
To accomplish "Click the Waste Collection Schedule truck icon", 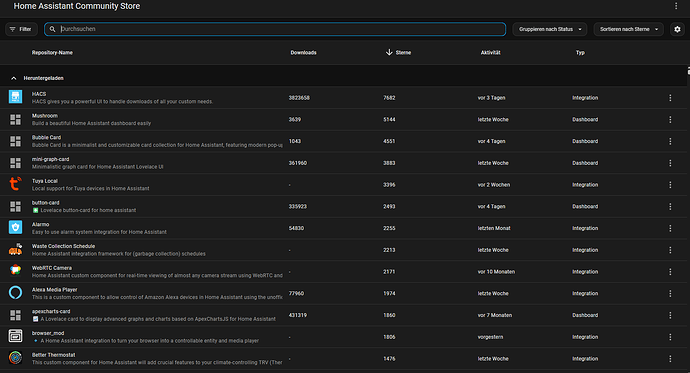I will pos(15,249).
